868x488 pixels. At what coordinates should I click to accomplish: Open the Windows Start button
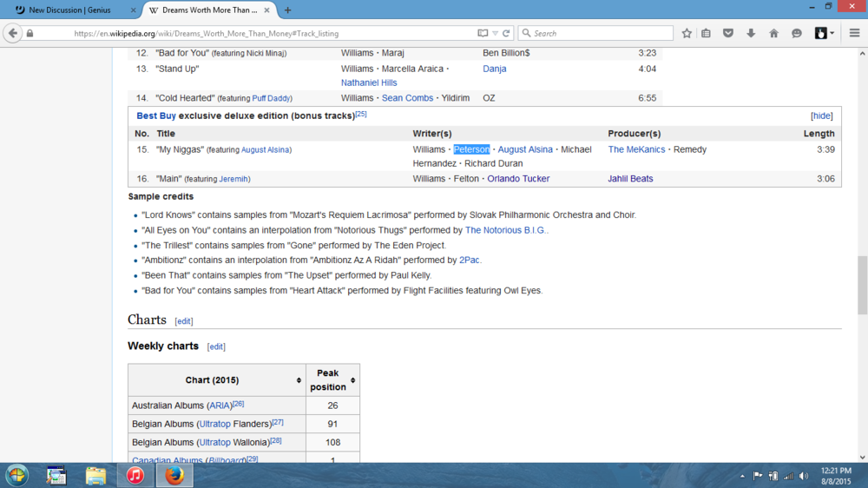[x=16, y=475]
